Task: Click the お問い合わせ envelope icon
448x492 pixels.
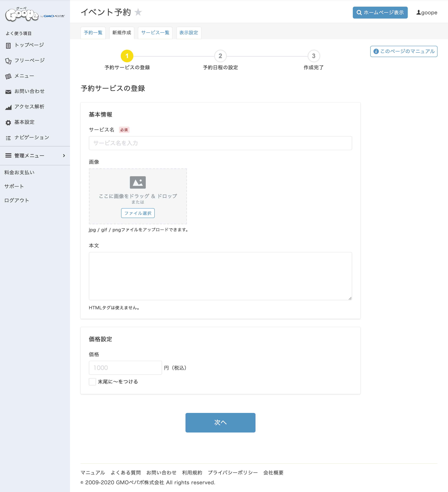Action: [8, 92]
